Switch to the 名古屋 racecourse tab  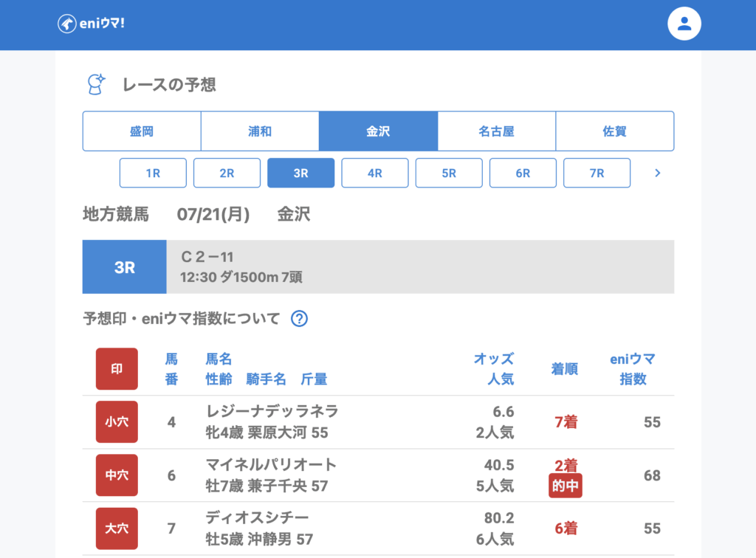coord(496,131)
